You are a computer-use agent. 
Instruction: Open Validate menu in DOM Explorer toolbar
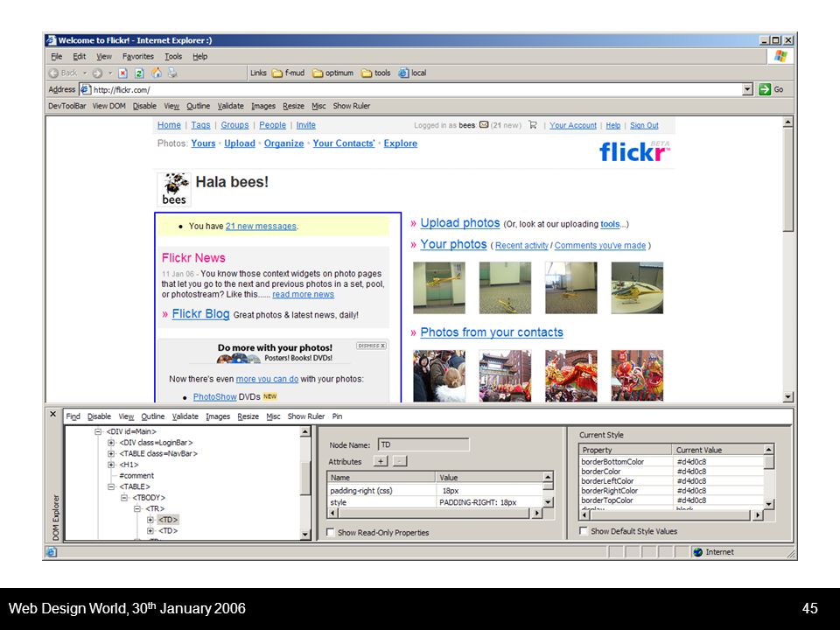point(185,416)
